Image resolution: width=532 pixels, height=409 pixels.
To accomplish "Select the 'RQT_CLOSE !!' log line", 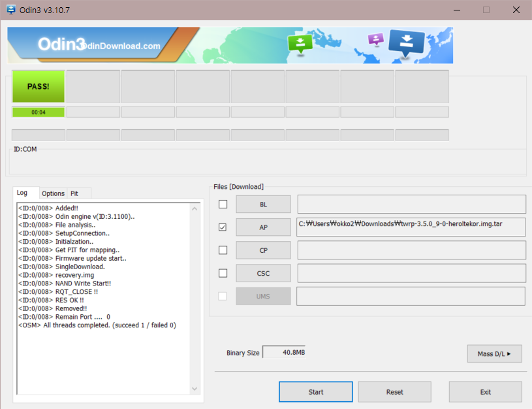I will pos(58,291).
